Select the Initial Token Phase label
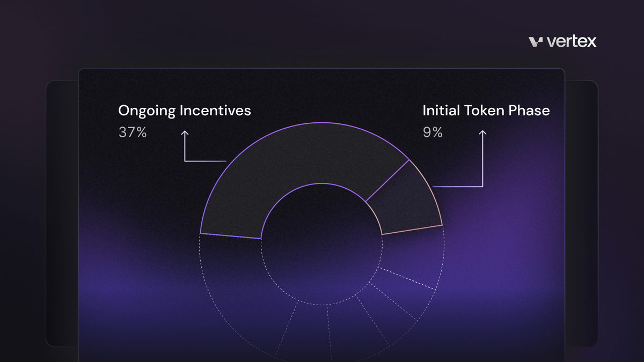This screenshot has height=362, width=644. (x=486, y=110)
